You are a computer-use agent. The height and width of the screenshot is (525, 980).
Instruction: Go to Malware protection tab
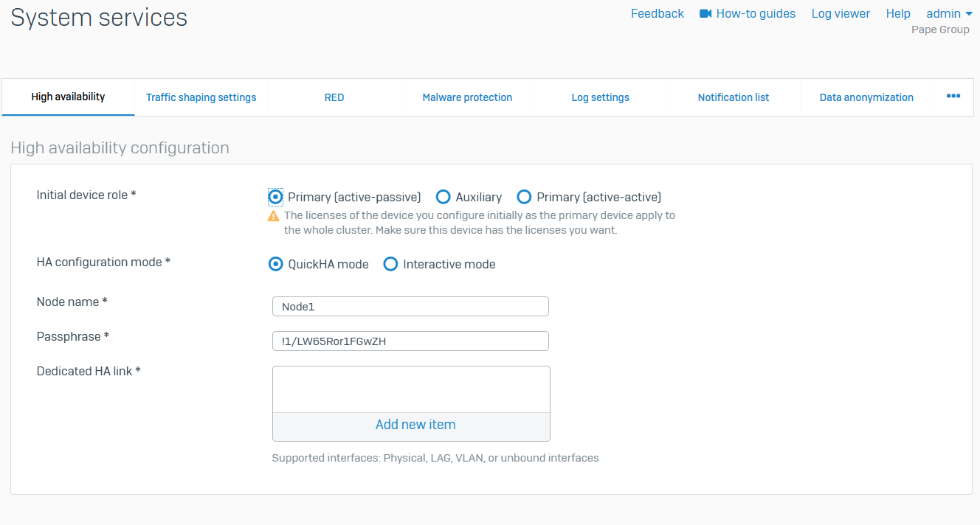(x=467, y=97)
